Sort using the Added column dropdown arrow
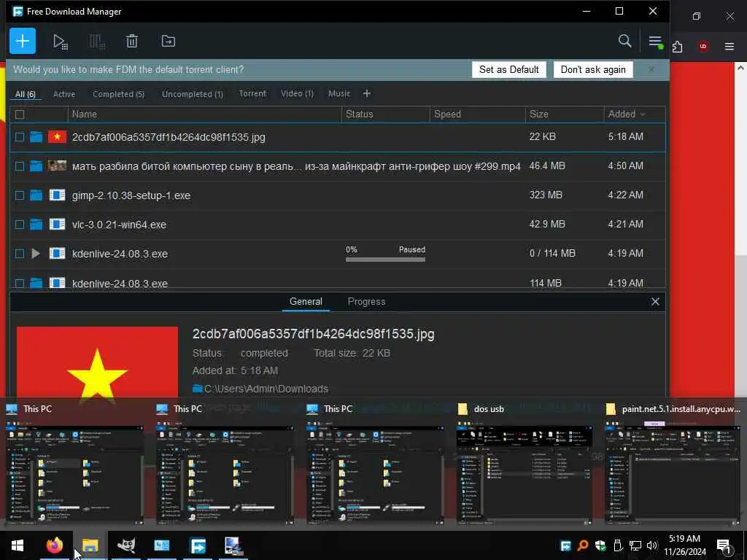 point(643,114)
